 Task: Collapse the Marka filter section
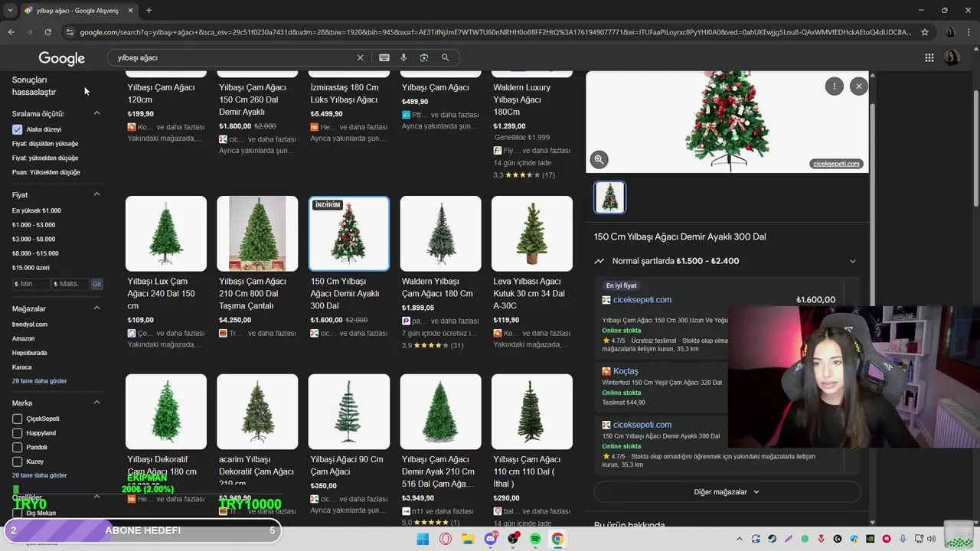(96, 402)
